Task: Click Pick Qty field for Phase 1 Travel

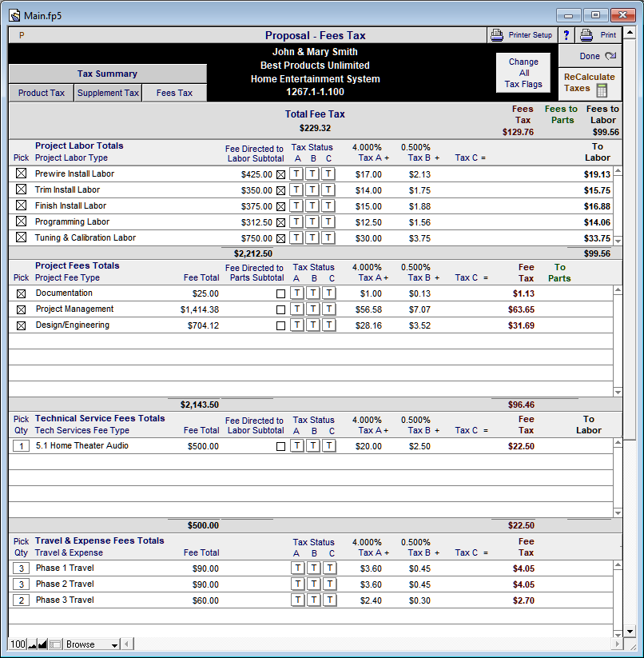Action: (21, 568)
